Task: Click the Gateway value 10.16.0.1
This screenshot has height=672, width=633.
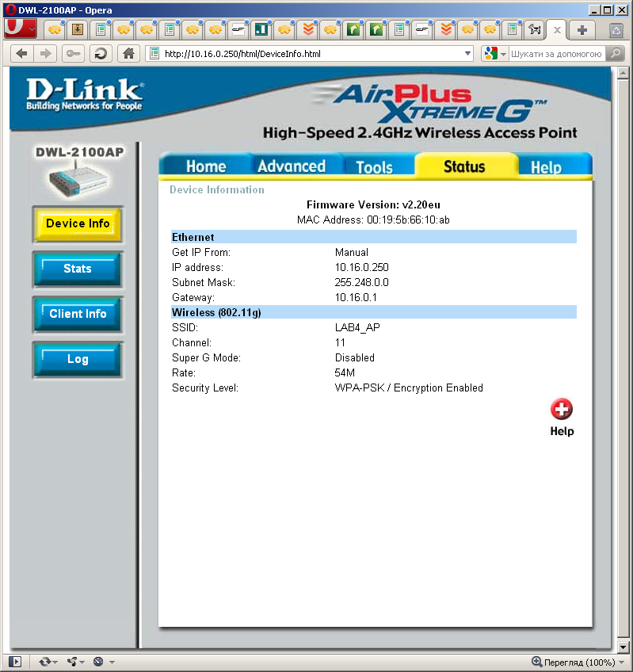Action: coord(355,297)
